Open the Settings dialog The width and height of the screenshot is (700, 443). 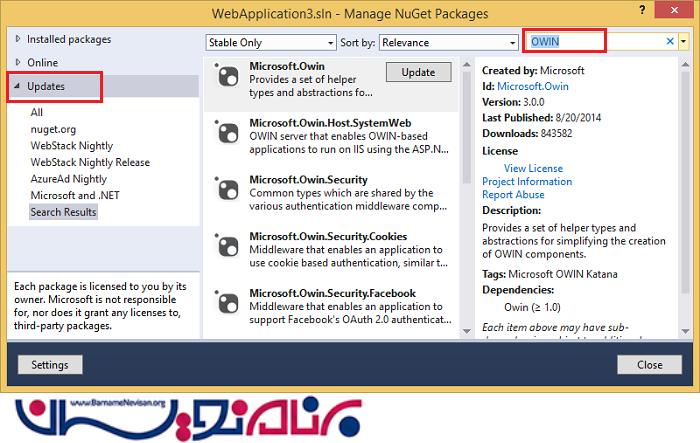click(50, 365)
